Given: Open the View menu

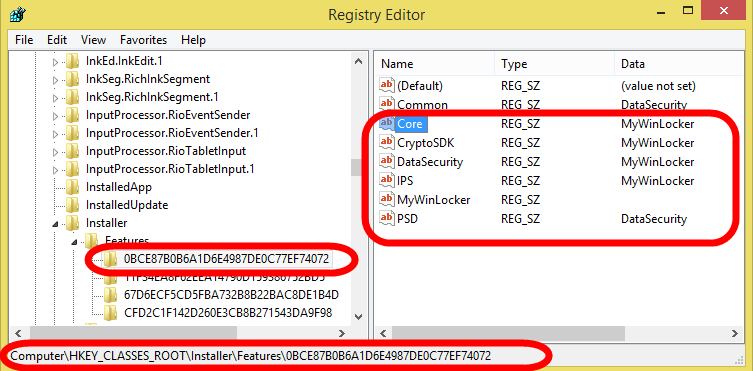Looking at the screenshot, I should point(93,40).
